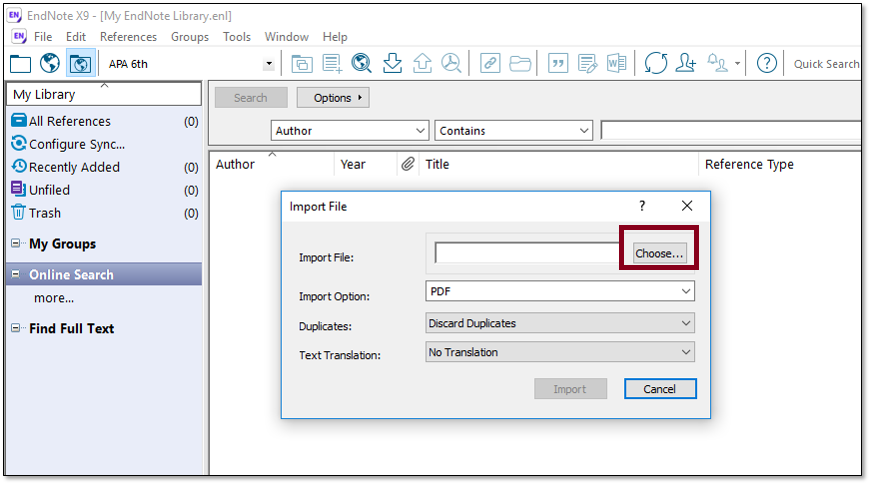
Task: Switch to Online Search Mode globe icon
Action: pos(50,63)
